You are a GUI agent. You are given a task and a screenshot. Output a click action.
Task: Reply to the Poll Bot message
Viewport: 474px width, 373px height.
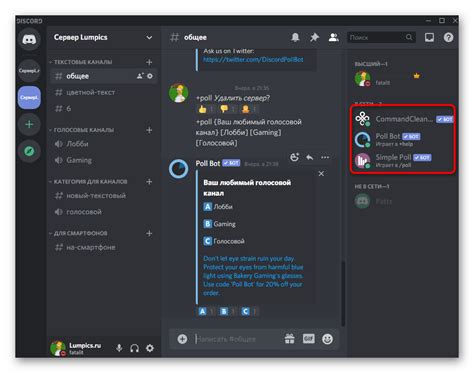[x=310, y=157]
